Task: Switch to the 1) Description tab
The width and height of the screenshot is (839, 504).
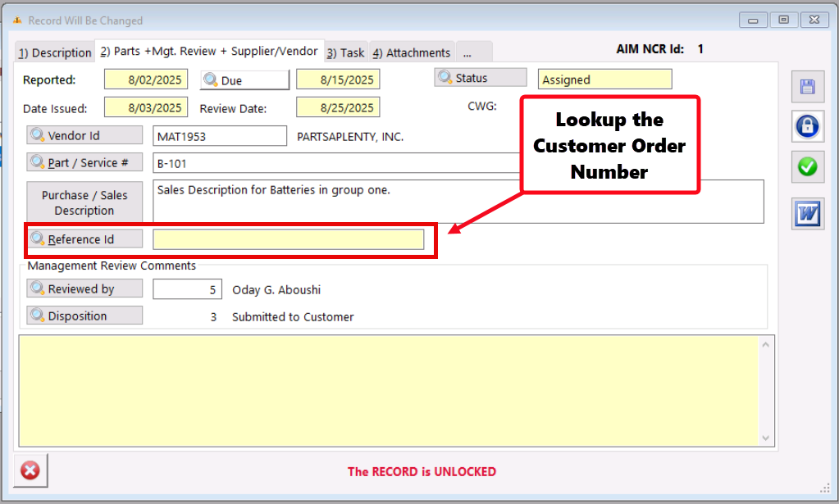Action: 55,52
